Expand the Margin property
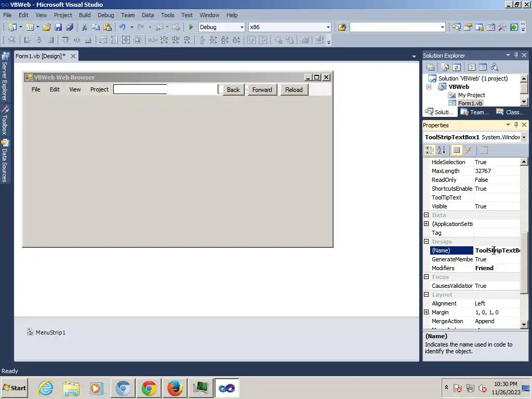532x399 pixels. (x=427, y=312)
